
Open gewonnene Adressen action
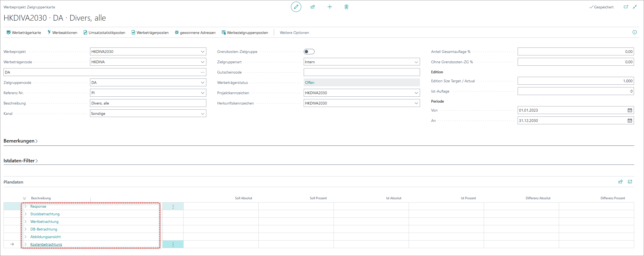tap(195, 33)
